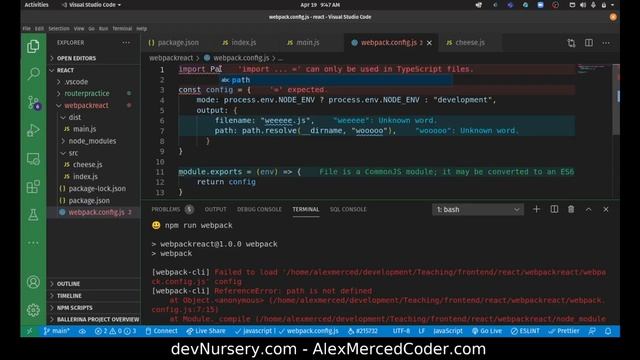The image size is (640, 360).
Task: Open remote window indicator in status bar
Action: [29, 331]
